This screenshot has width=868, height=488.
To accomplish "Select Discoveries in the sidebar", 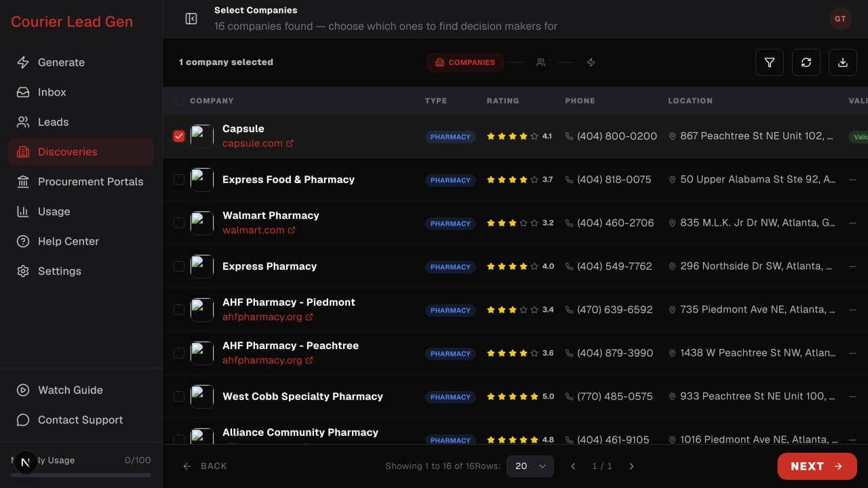I will click(x=81, y=152).
